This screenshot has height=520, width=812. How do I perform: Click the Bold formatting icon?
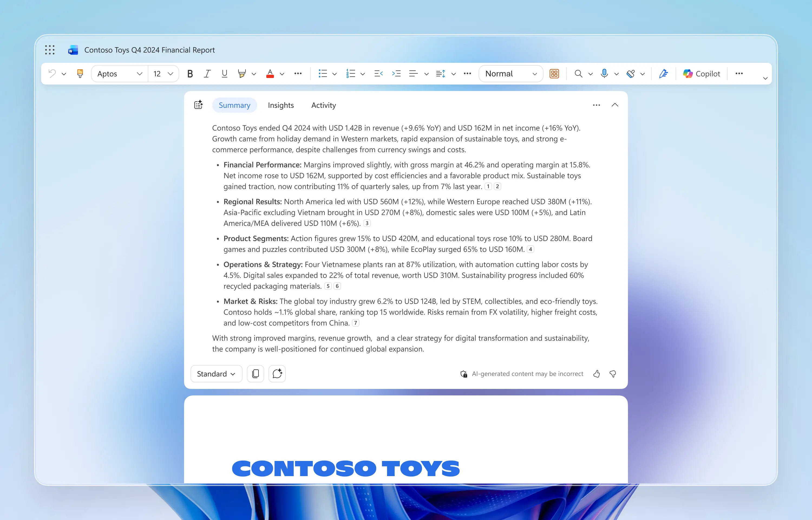coord(190,74)
